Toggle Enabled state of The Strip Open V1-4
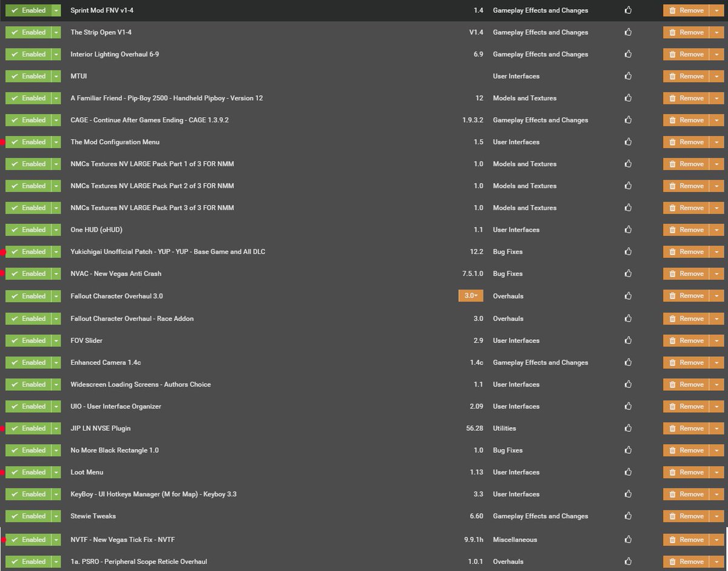The height and width of the screenshot is (571, 728). pos(28,32)
